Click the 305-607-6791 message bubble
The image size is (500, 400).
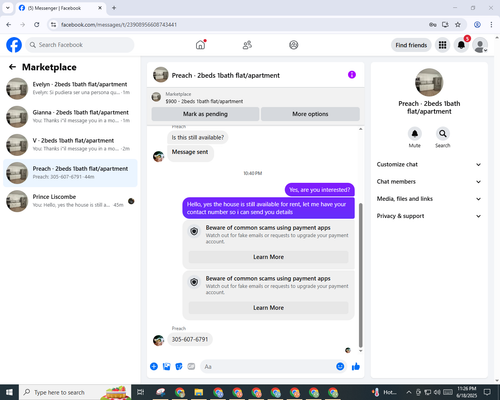190,339
